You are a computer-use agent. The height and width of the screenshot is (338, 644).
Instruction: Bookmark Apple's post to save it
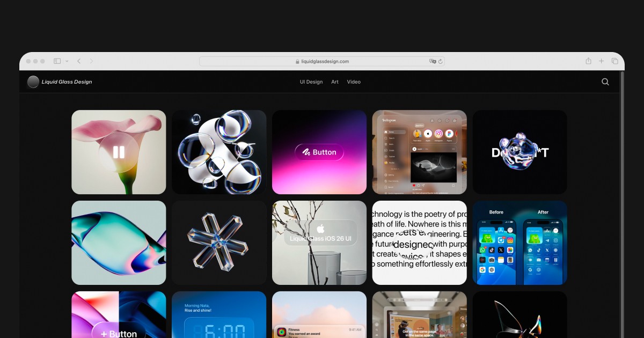point(453,185)
